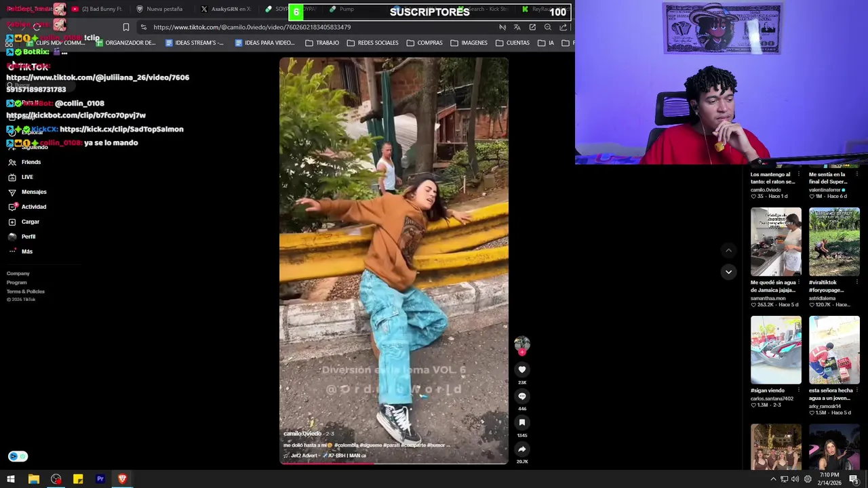Open Más in the TikTok sidebar
This screenshot has height=488, width=868.
pyautogui.click(x=27, y=251)
